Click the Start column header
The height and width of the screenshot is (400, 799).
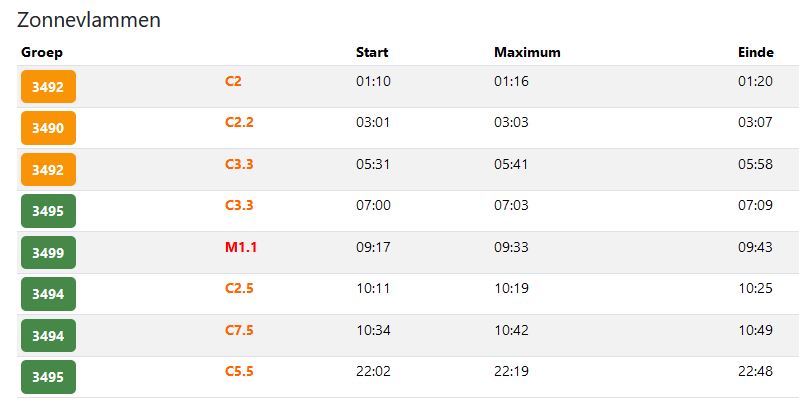pos(372,52)
